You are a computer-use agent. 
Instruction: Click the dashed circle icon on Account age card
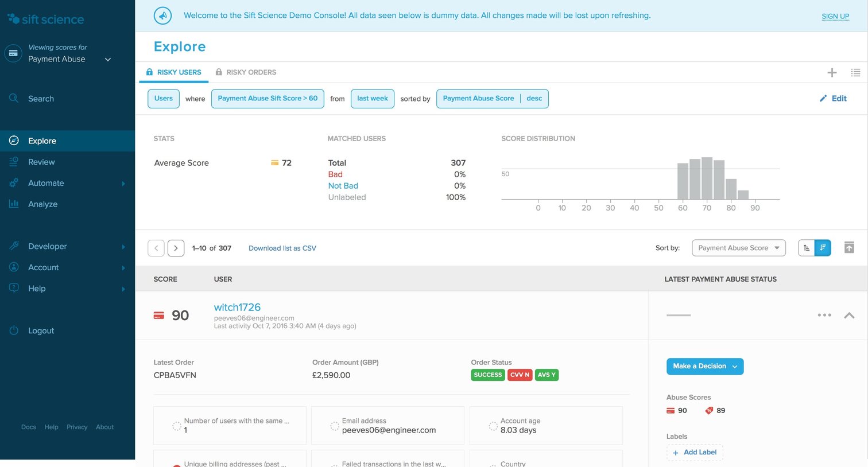(493, 426)
